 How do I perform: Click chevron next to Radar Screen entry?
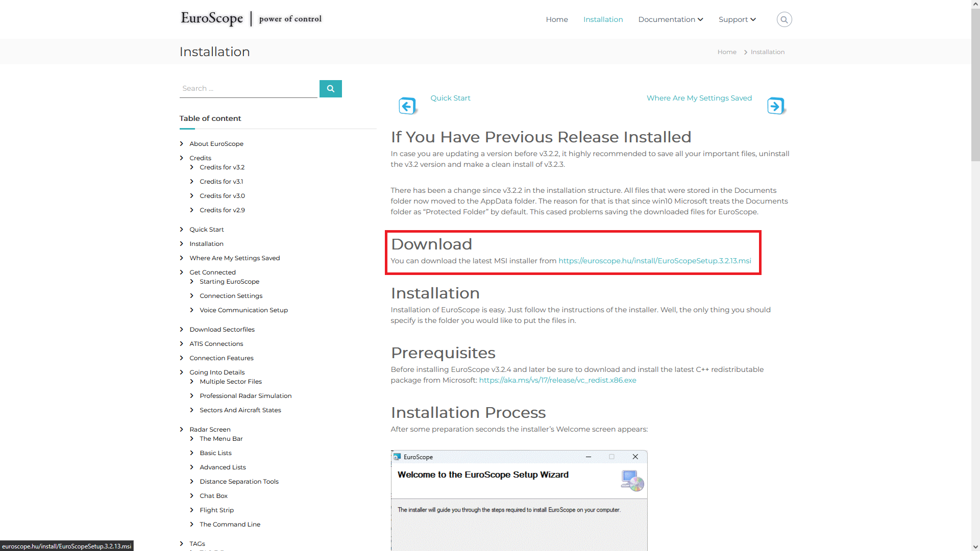coord(182,429)
